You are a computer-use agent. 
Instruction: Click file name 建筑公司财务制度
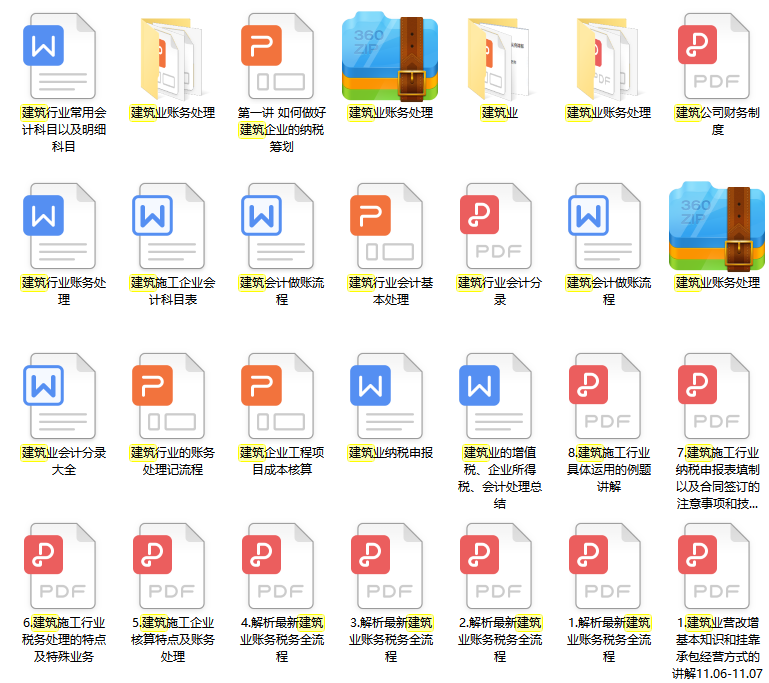pos(718,121)
